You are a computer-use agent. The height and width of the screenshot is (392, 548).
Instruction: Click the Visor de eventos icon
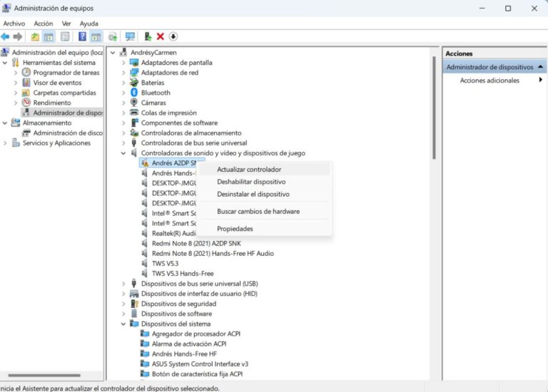[x=26, y=83]
